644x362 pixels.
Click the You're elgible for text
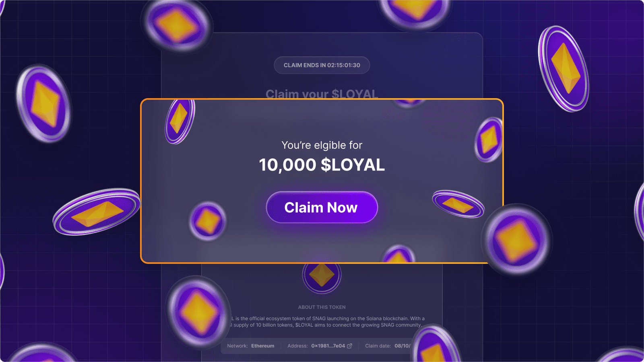tap(322, 145)
